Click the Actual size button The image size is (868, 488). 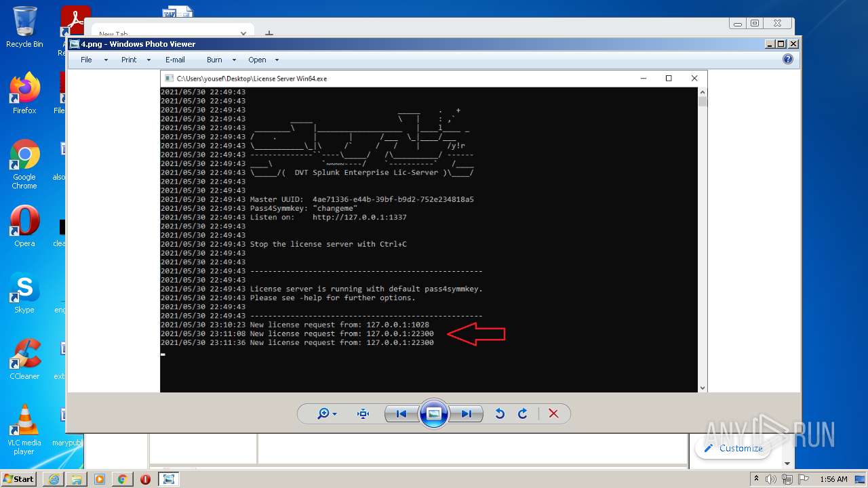(x=363, y=413)
